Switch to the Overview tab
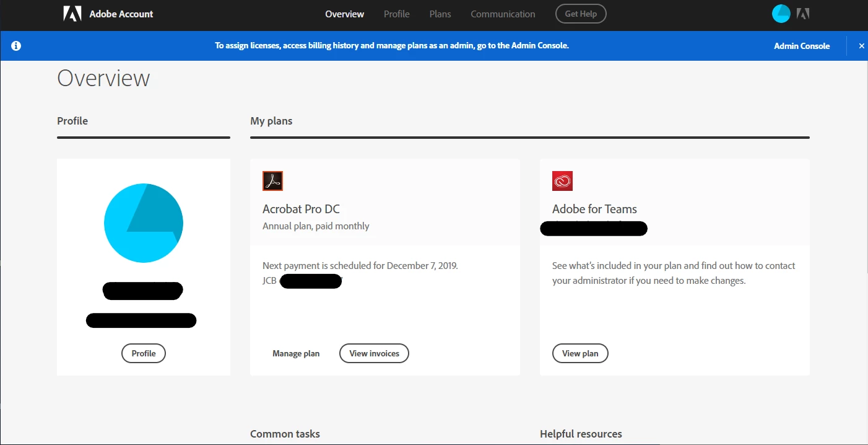The width and height of the screenshot is (868, 445). tap(345, 14)
